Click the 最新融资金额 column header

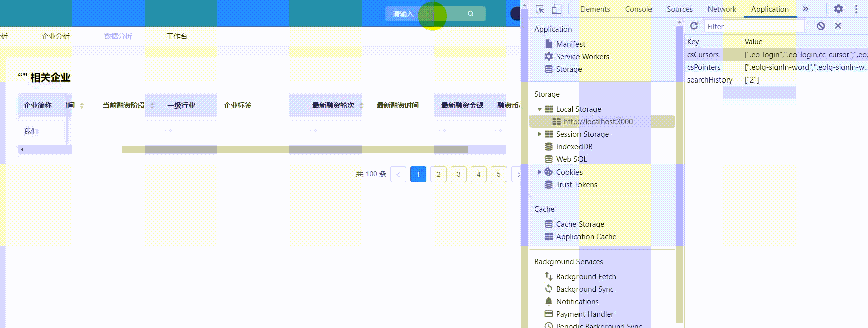click(x=462, y=105)
